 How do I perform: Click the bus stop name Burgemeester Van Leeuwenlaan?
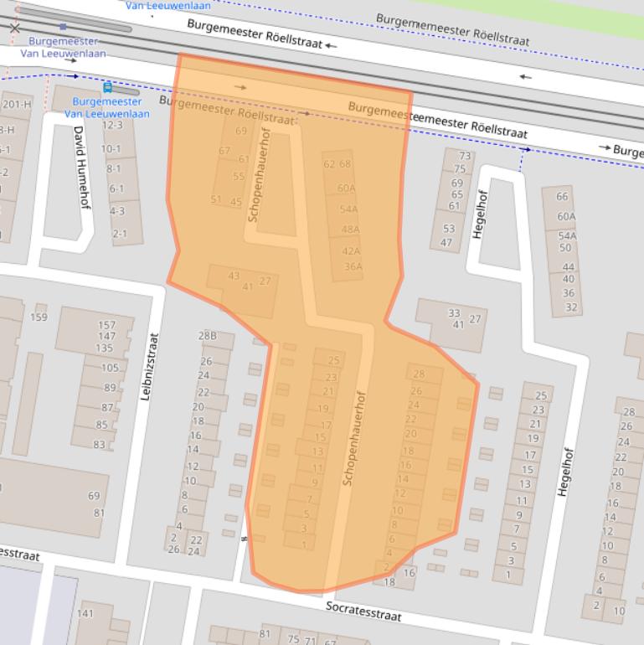pyautogui.click(x=107, y=107)
